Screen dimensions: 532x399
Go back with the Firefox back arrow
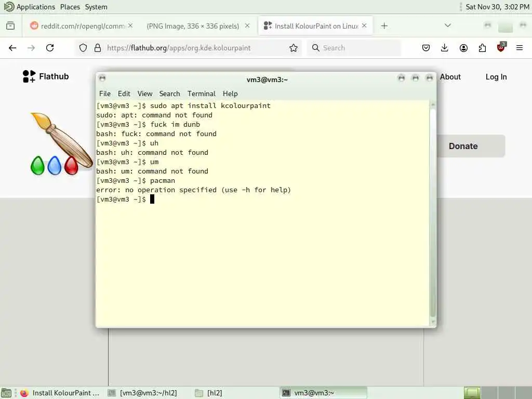click(x=12, y=48)
